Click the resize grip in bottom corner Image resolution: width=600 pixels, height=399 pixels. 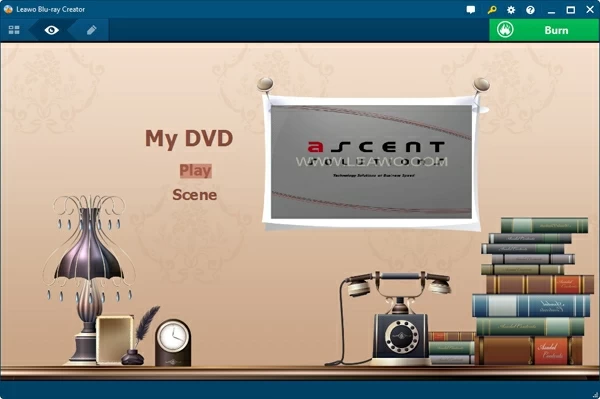coord(595,394)
